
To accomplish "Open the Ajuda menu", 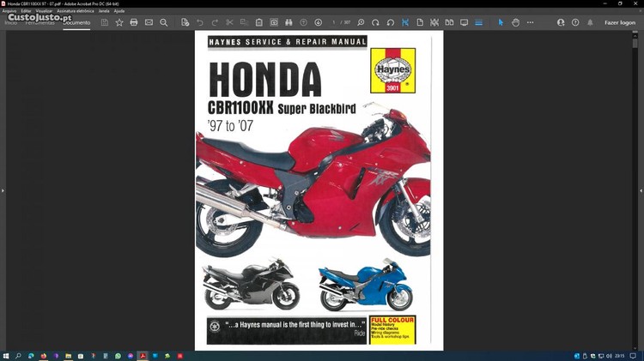I will pos(119,10).
